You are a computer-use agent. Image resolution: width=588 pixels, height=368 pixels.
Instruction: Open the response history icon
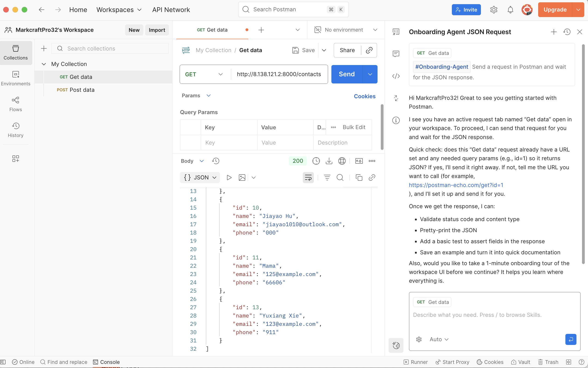216,161
